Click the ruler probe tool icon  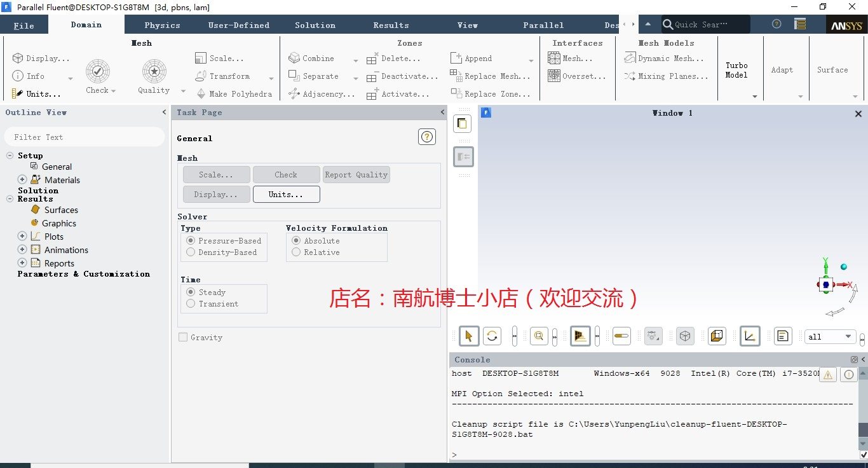pos(622,336)
